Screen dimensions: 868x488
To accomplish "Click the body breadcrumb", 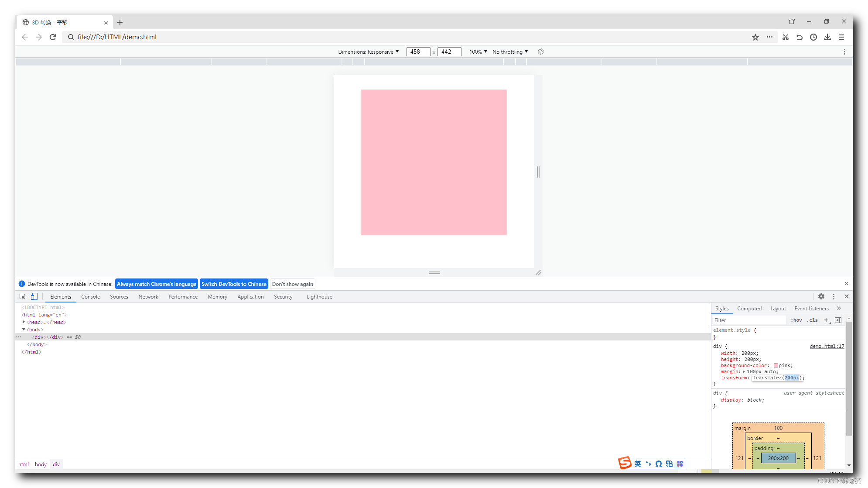I will [x=41, y=464].
